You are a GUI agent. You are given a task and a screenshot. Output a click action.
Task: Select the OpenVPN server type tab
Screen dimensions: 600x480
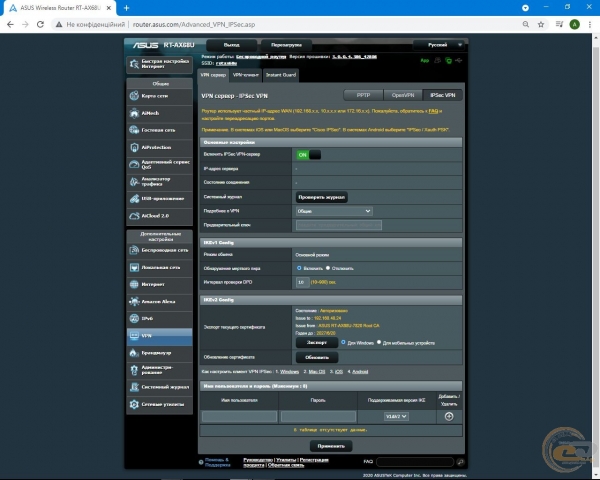pyautogui.click(x=403, y=95)
